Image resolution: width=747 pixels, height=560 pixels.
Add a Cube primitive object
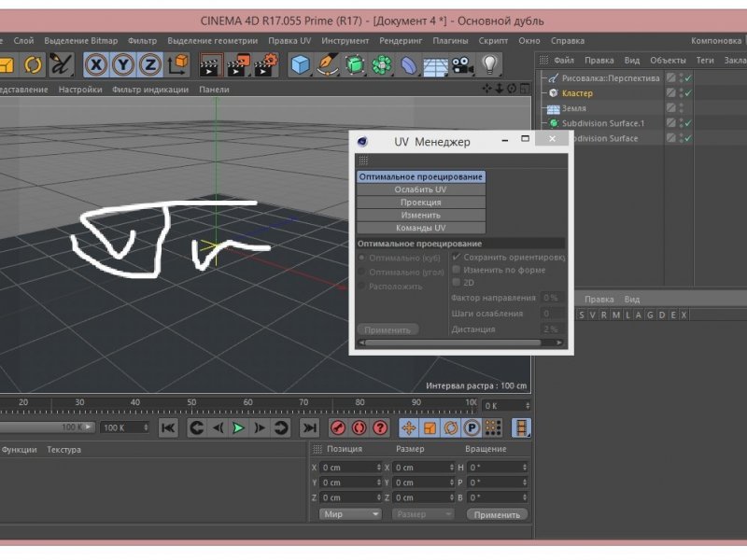click(301, 64)
